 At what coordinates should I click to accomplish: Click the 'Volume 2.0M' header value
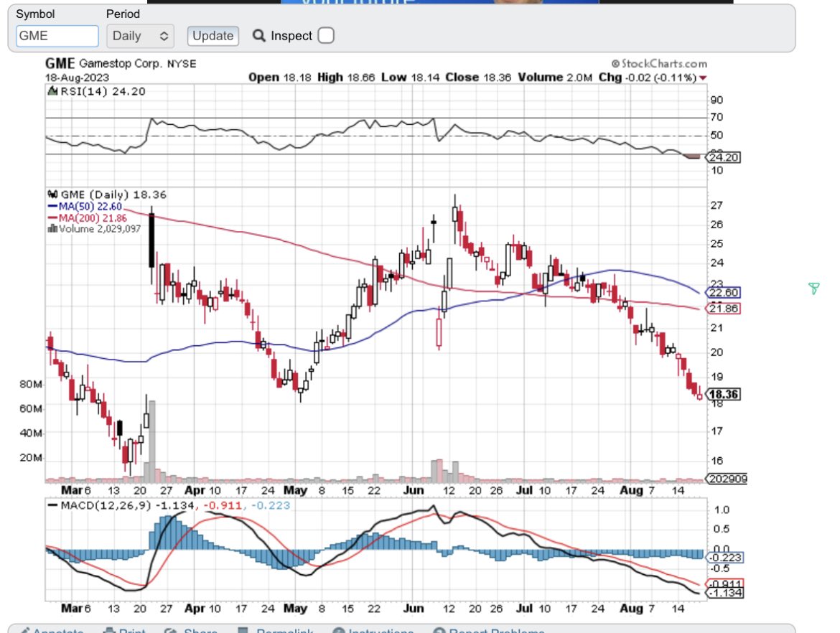click(x=555, y=78)
